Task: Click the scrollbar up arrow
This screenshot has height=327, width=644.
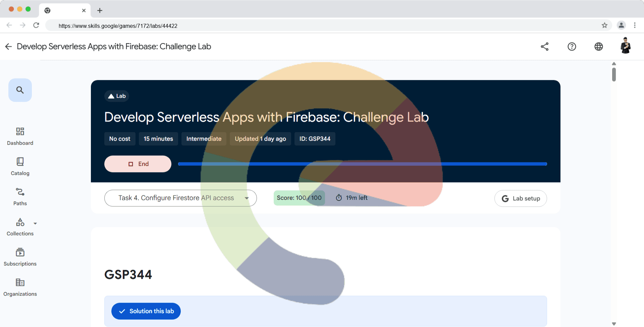Action: (x=614, y=64)
